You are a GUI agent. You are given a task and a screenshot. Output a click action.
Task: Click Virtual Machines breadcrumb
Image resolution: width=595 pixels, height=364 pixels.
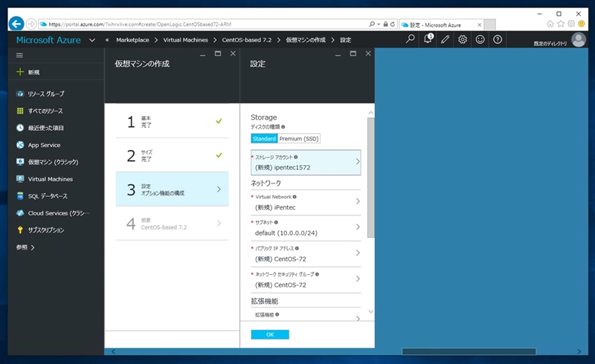[x=185, y=40]
